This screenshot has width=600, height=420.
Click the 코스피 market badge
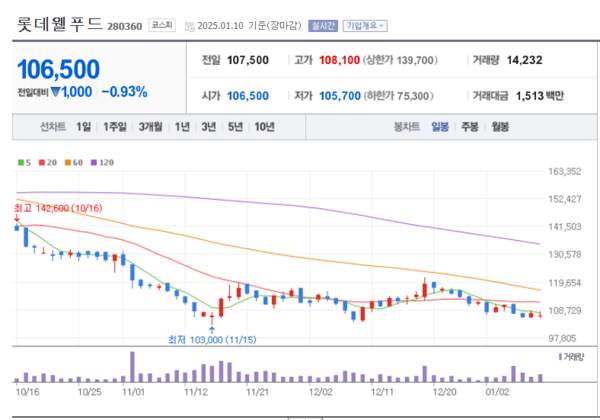161,25
